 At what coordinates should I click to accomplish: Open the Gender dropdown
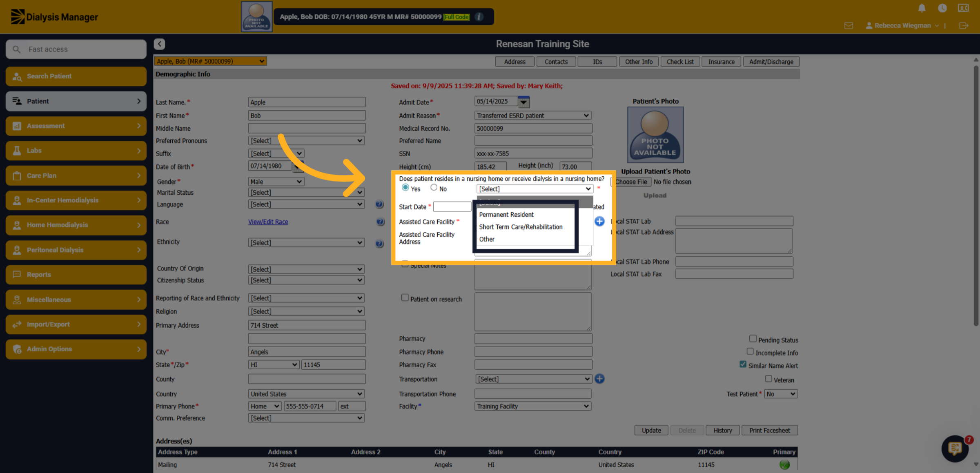coord(276,182)
